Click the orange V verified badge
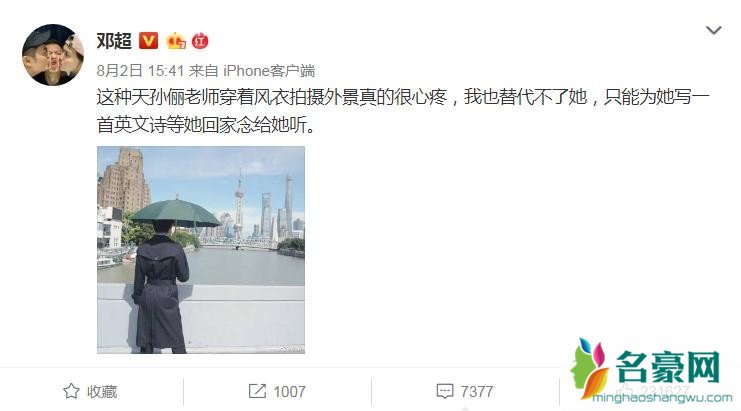This screenshot has width=741, height=411. 148,41
